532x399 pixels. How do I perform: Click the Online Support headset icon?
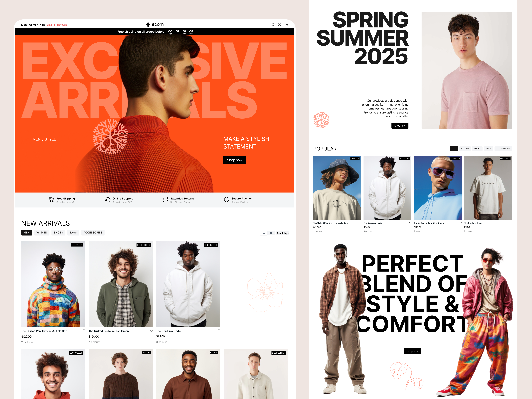108,200
